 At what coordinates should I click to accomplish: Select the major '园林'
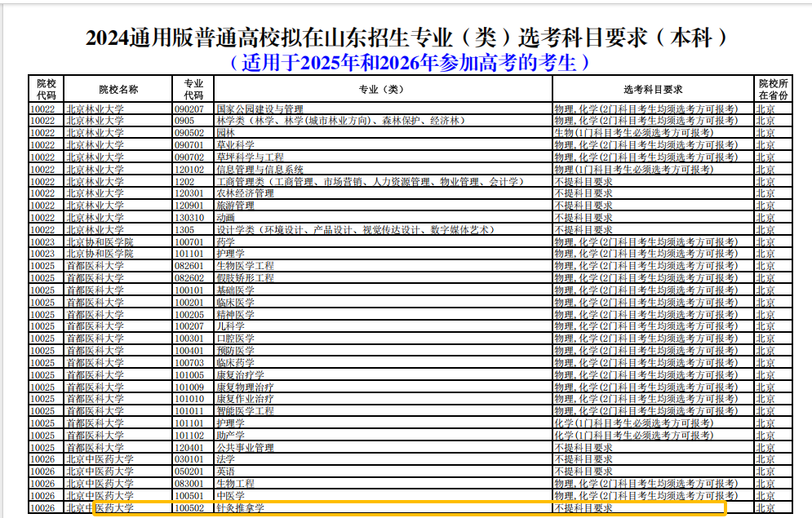[226, 132]
